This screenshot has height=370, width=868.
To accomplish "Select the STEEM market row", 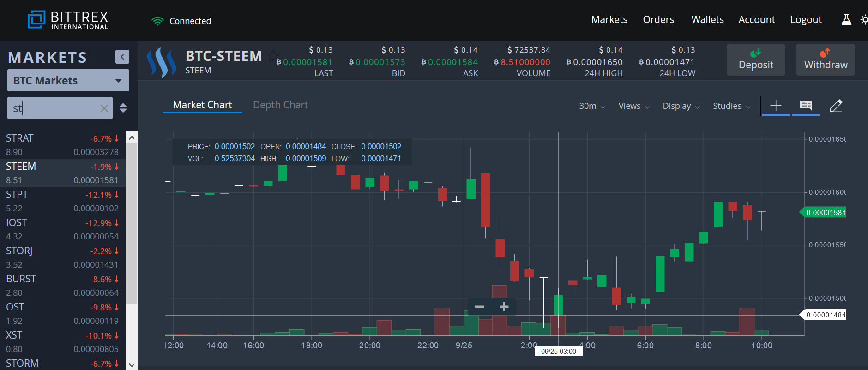I will pyautogui.click(x=63, y=173).
